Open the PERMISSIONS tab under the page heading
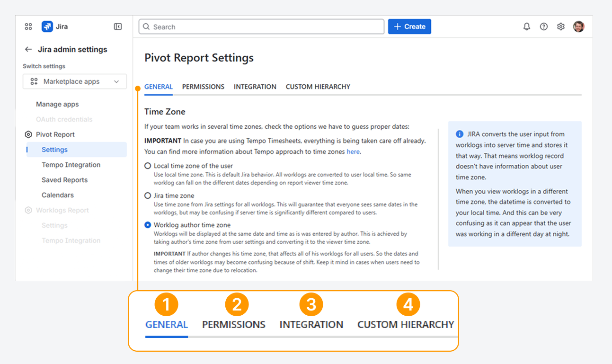This screenshot has height=364, width=612. 203,87
